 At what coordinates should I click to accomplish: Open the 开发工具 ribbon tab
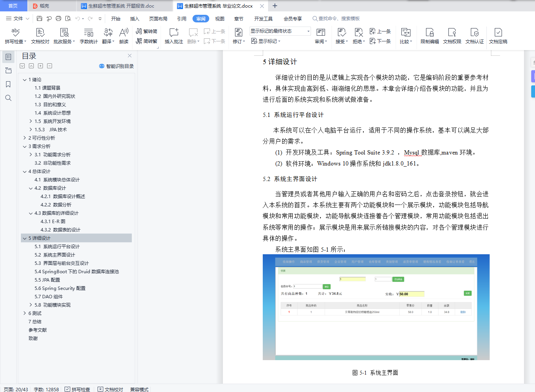(264, 19)
